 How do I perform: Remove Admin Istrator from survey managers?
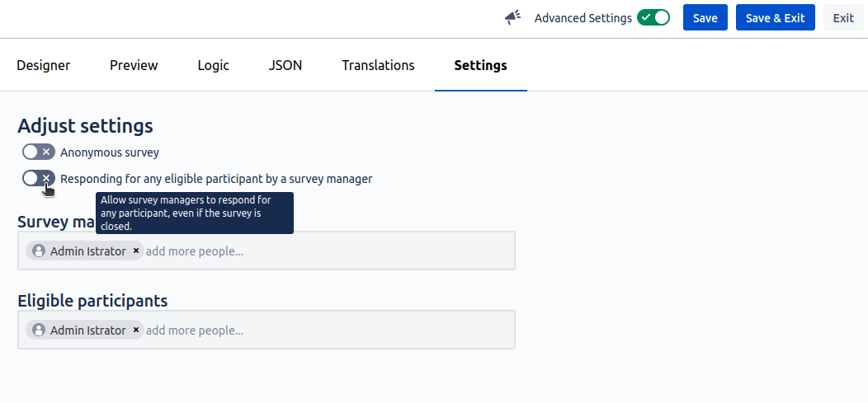136,251
